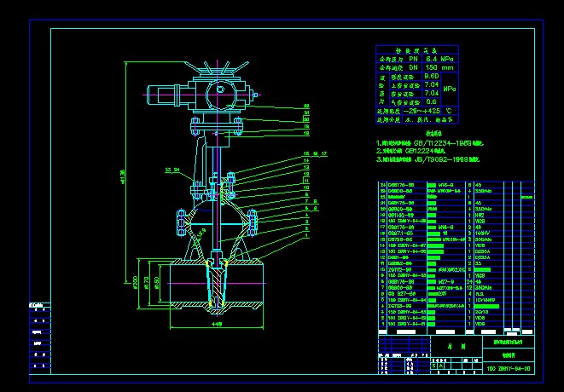Select the callout label 23, 24 left of the yoke

click(172, 170)
